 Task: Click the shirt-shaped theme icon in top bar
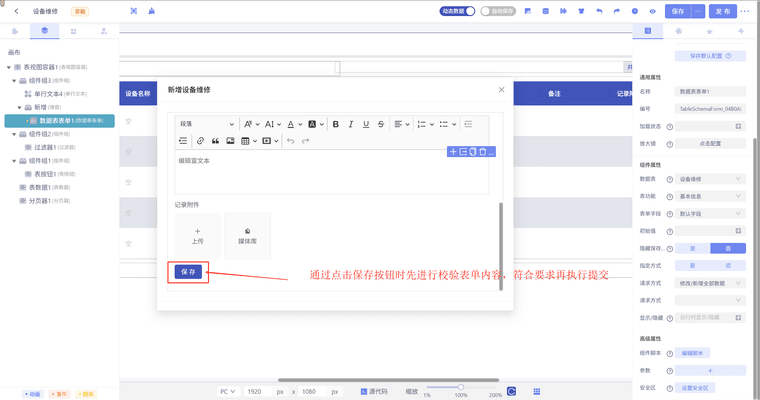click(581, 11)
